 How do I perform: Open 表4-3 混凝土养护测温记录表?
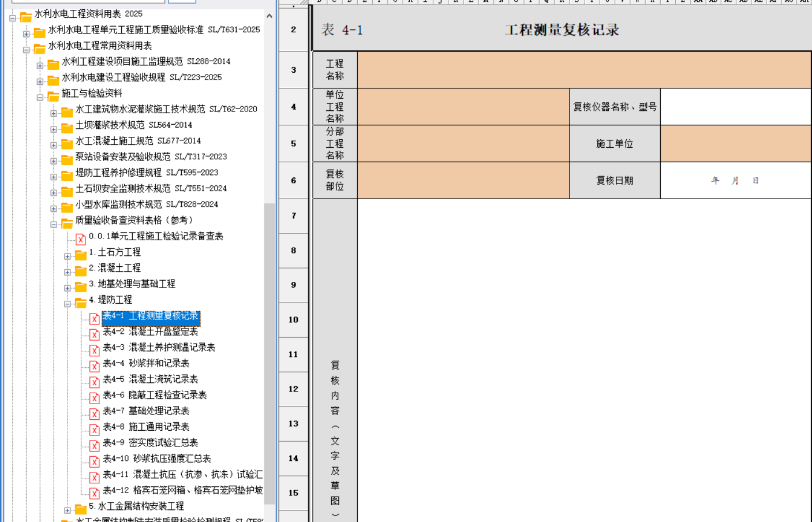click(159, 348)
